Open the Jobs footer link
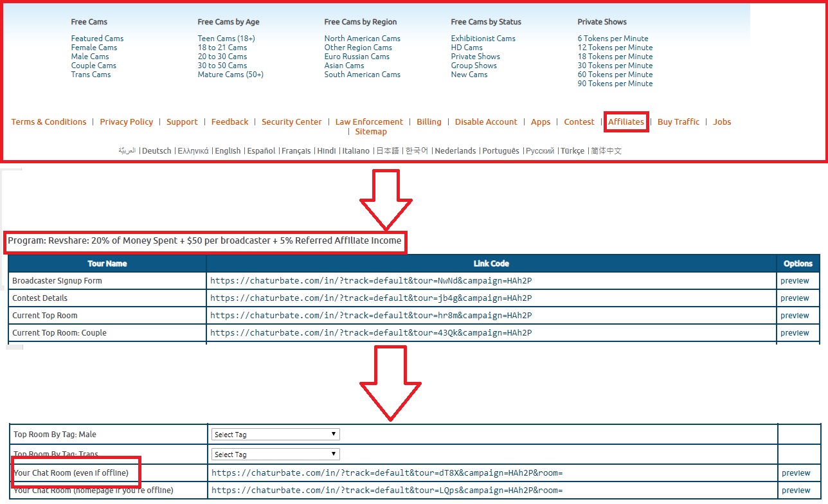 point(722,122)
